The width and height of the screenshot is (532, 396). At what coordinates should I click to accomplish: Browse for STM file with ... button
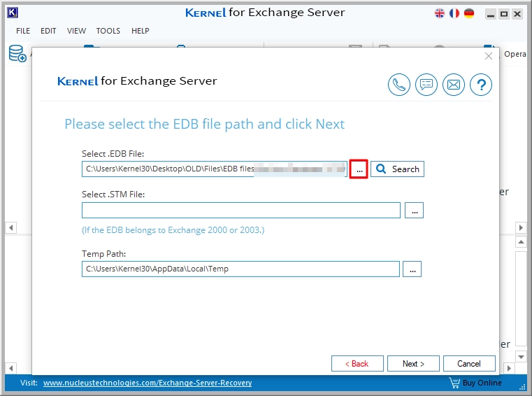(x=415, y=210)
